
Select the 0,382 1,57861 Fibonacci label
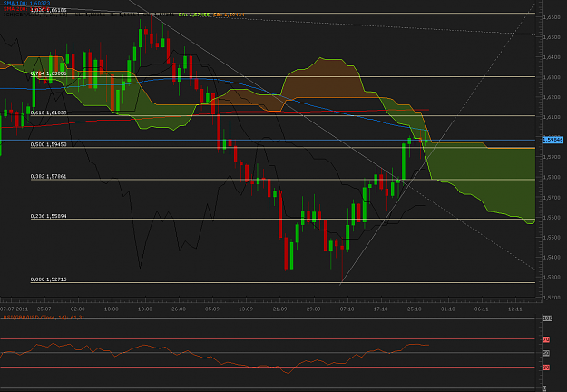(x=48, y=177)
